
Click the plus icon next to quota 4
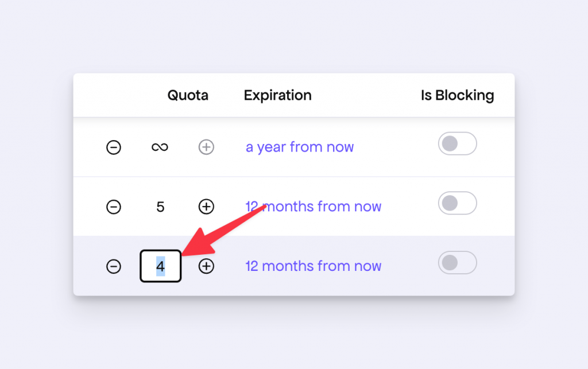click(206, 266)
